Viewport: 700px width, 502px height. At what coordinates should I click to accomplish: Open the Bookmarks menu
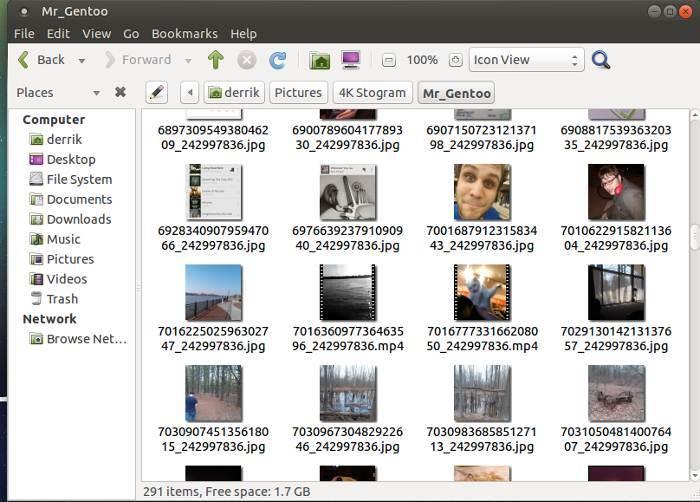(x=184, y=34)
